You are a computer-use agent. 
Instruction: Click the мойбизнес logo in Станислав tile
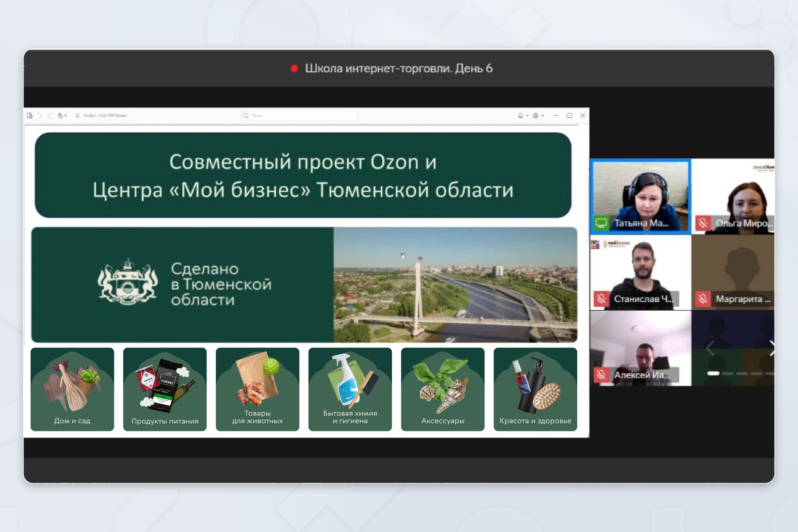(x=618, y=243)
